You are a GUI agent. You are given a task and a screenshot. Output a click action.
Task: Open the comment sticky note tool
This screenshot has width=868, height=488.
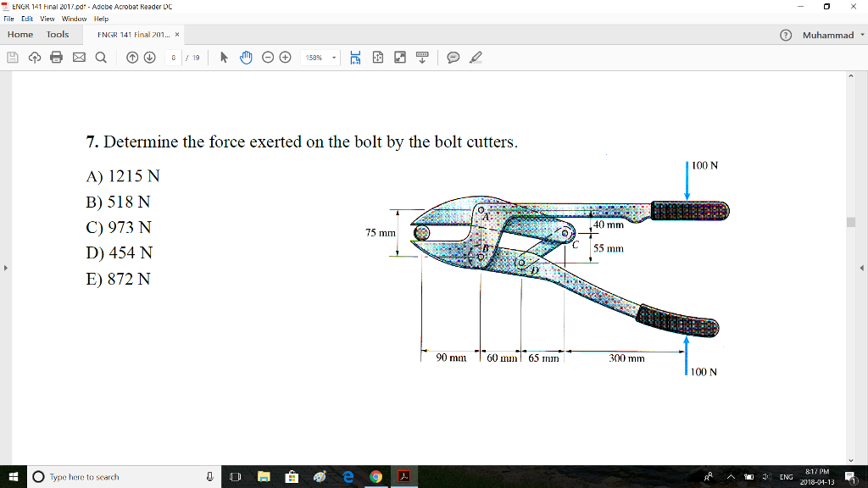453,57
